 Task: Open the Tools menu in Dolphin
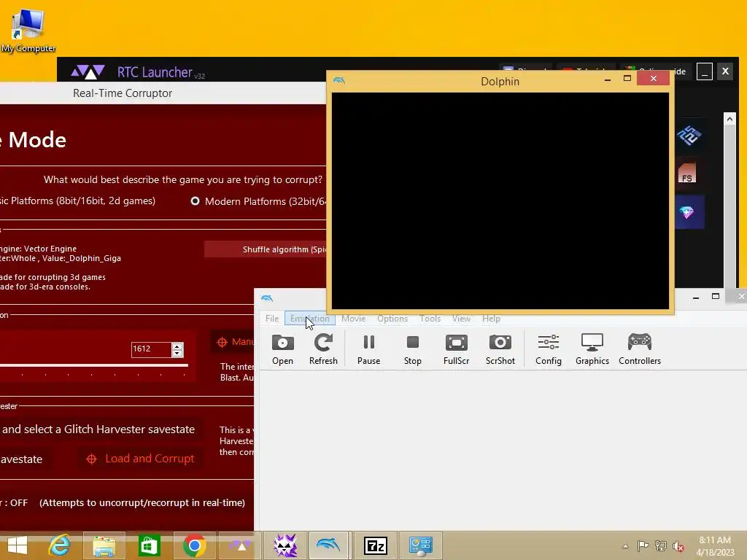[x=430, y=319]
